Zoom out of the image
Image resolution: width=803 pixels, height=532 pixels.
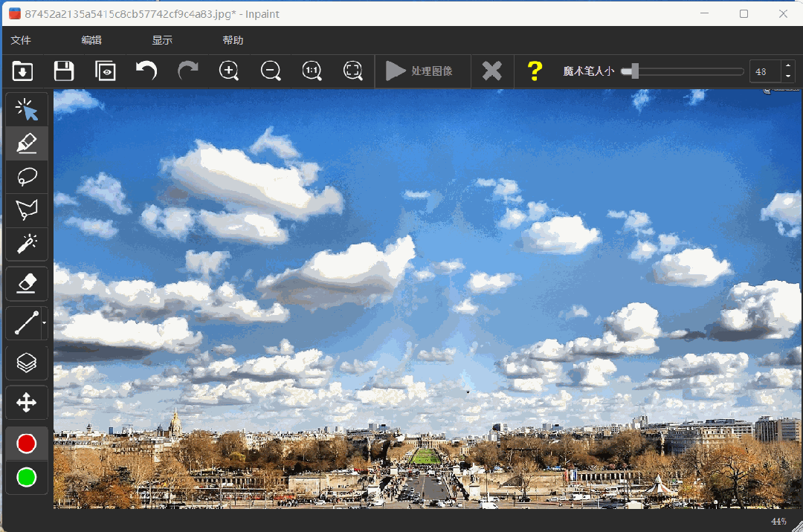[x=271, y=71]
